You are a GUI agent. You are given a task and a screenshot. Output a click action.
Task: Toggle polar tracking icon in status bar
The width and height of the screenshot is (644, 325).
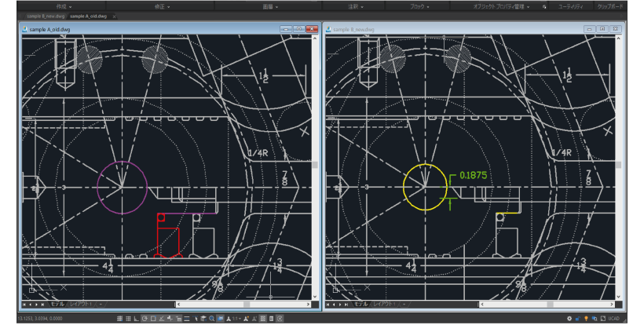pos(145,319)
